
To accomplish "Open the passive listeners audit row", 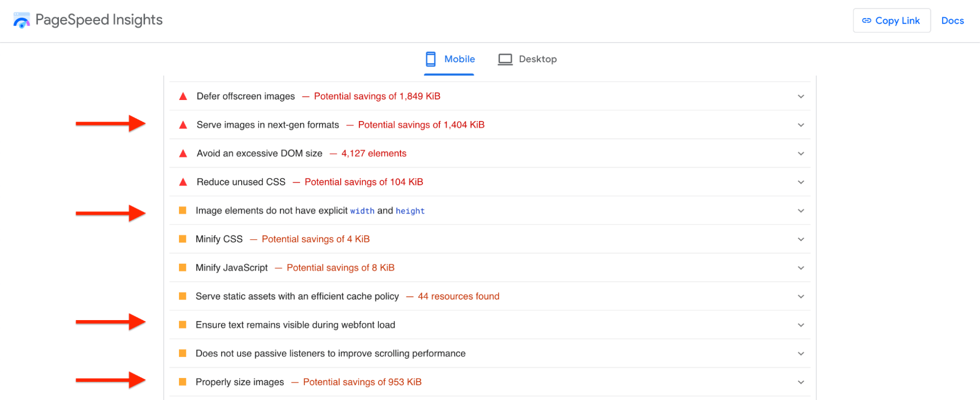I will [x=330, y=353].
